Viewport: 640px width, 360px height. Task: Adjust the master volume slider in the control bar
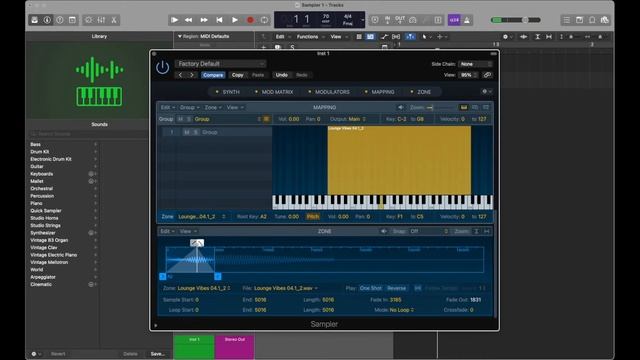(x=516, y=20)
